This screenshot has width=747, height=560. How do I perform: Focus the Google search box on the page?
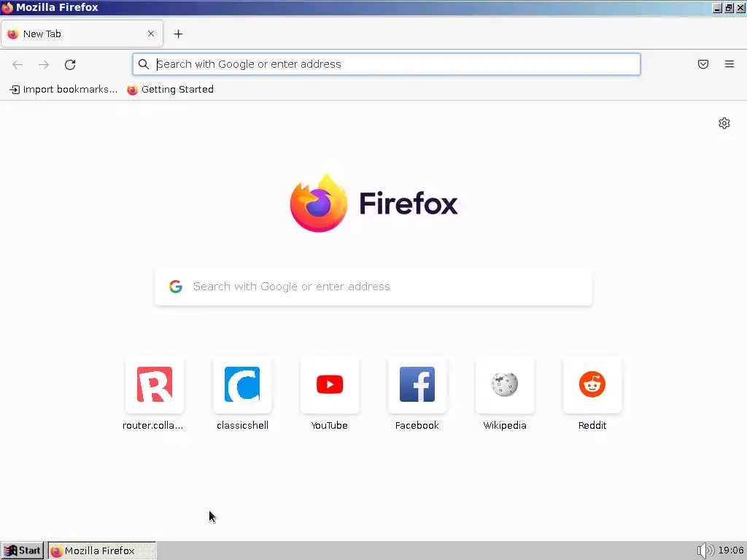click(x=373, y=287)
